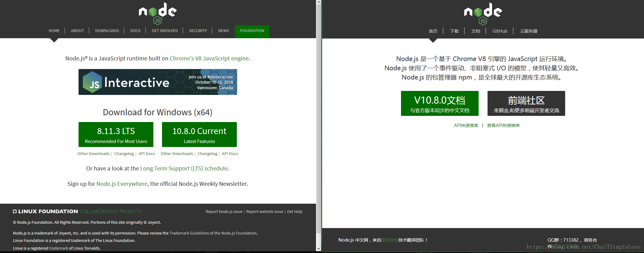This screenshot has width=644, height=253.
Task: Open Long Term Support schedule link
Action: click(x=184, y=168)
